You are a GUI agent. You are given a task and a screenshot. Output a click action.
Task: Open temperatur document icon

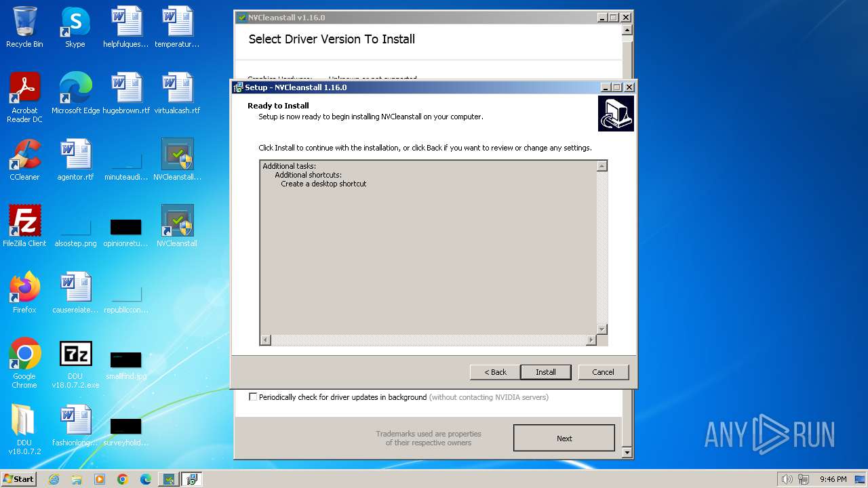pos(177,27)
